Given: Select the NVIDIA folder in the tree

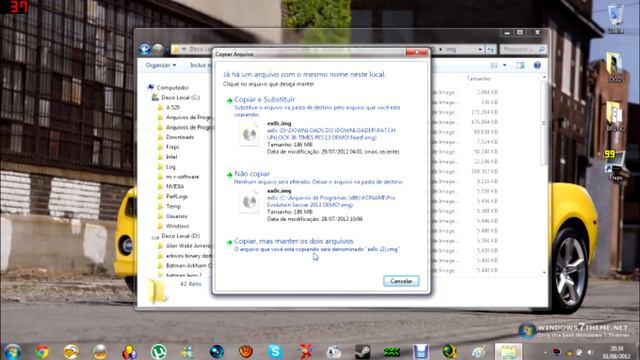Looking at the screenshot, I should [x=175, y=187].
